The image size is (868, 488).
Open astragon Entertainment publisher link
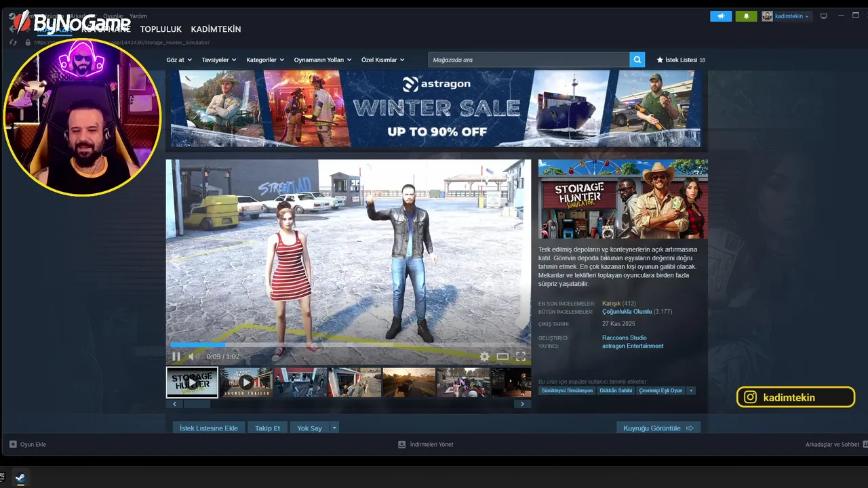tap(633, 346)
